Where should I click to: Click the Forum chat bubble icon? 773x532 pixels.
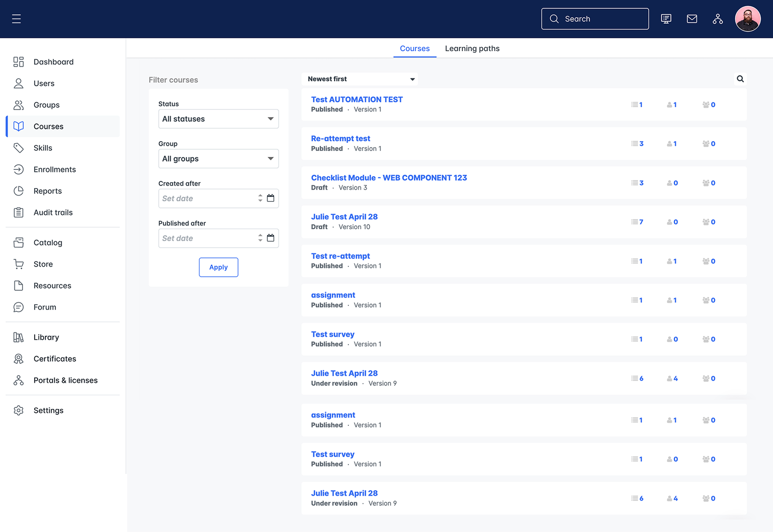[x=18, y=307]
